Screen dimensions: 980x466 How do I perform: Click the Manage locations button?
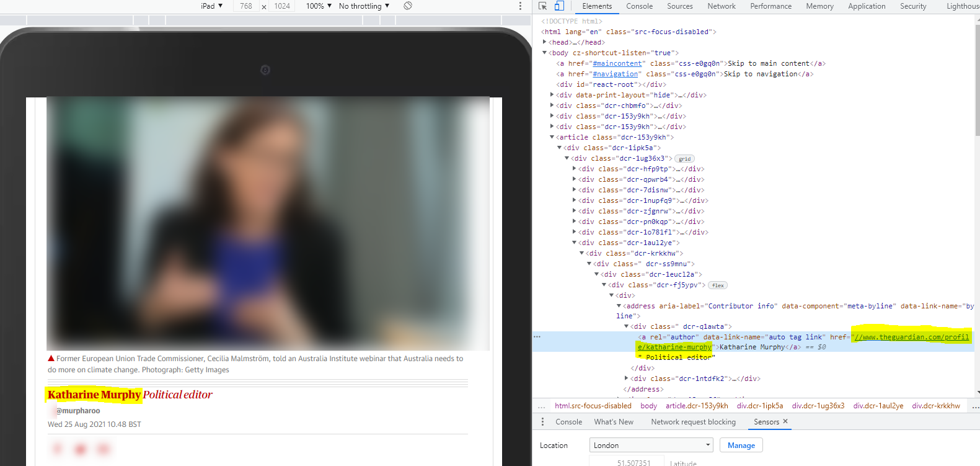pyautogui.click(x=741, y=446)
